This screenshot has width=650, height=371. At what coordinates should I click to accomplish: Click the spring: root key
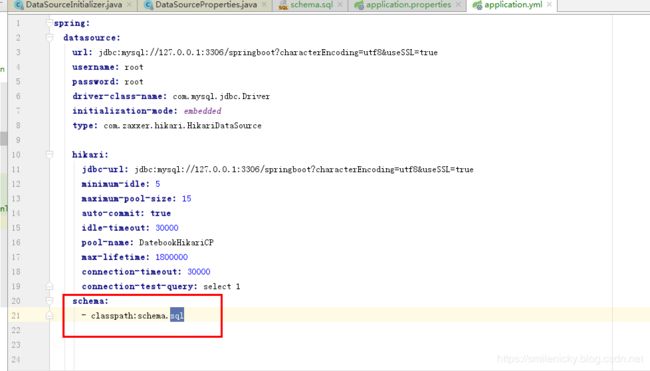tap(72, 23)
